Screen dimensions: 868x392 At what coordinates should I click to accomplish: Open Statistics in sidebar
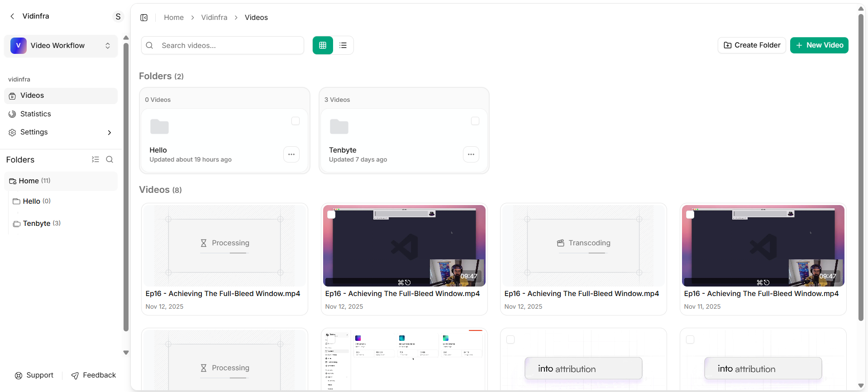61,114
